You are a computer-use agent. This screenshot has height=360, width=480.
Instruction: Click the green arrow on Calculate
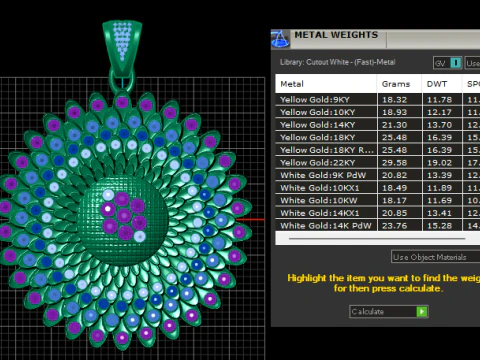click(422, 311)
